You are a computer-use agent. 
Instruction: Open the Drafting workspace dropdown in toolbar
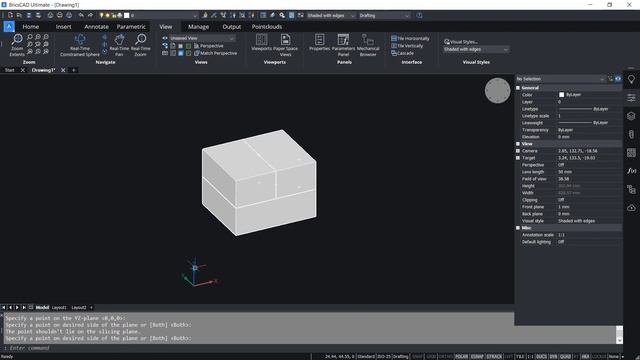(384, 16)
